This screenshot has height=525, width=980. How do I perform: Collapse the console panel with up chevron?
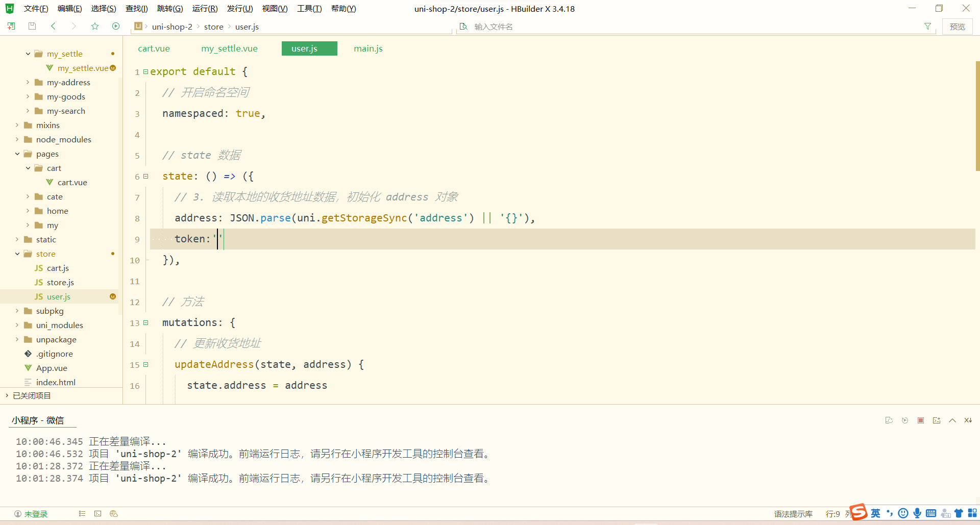click(952, 420)
